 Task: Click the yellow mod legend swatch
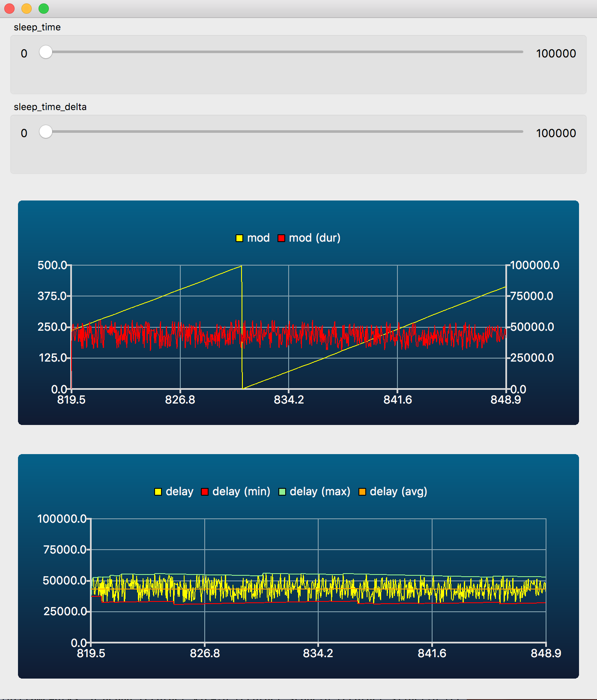pos(239,238)
